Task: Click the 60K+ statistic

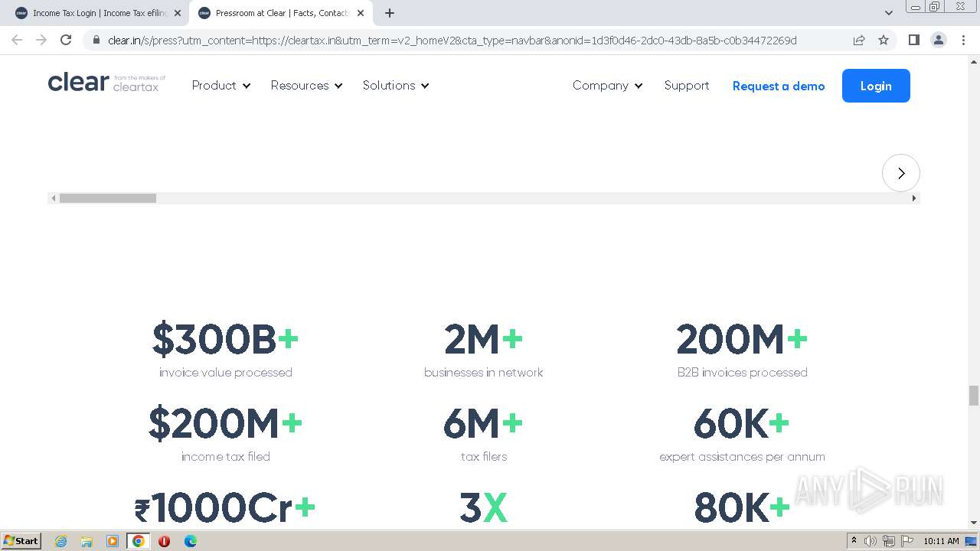Action: click(742, 424)
